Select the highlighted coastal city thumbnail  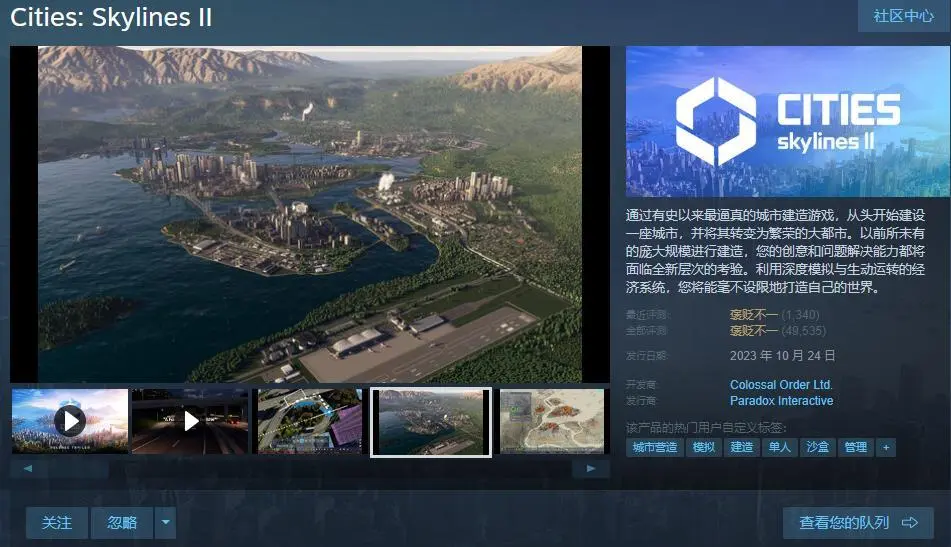(x=431, y=422)
